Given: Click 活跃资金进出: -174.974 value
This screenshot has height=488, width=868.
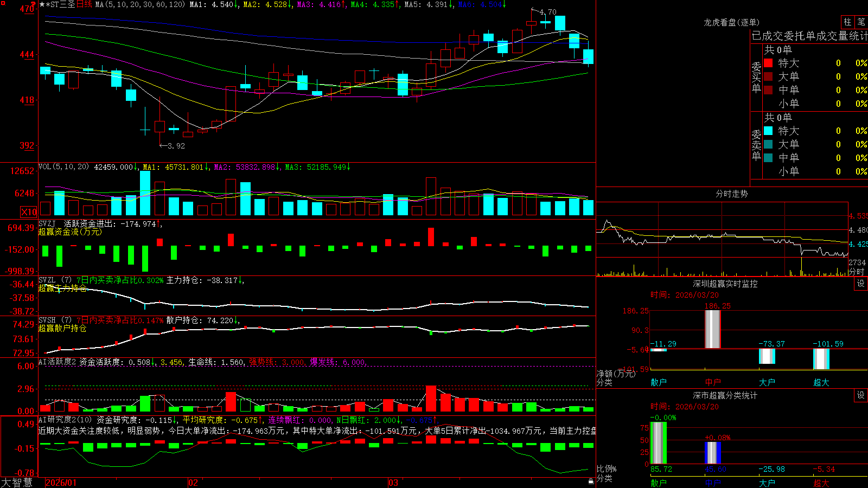Looking at the screenshot, I should (113, 223).
